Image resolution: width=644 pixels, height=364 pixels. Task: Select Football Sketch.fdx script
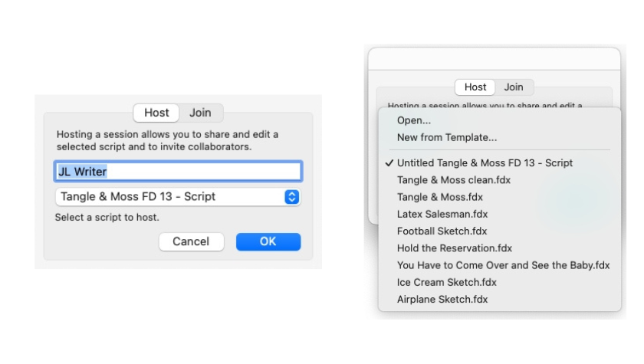tap(442, 231)
